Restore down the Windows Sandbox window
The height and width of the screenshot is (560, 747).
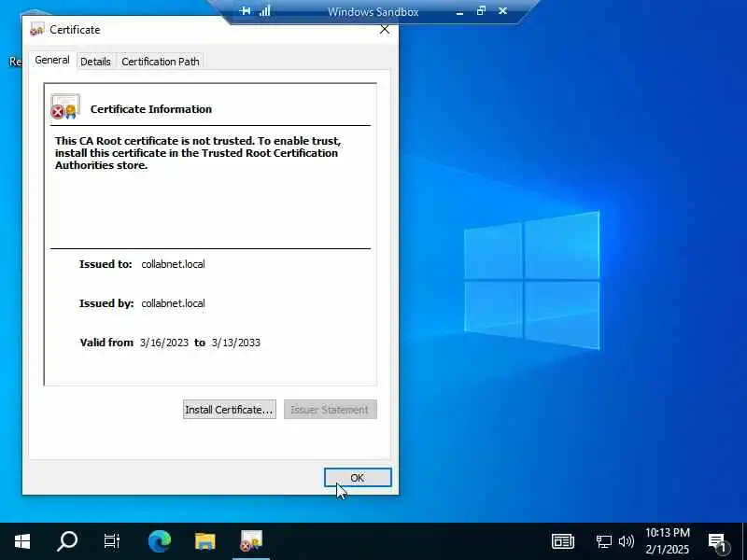481,10
